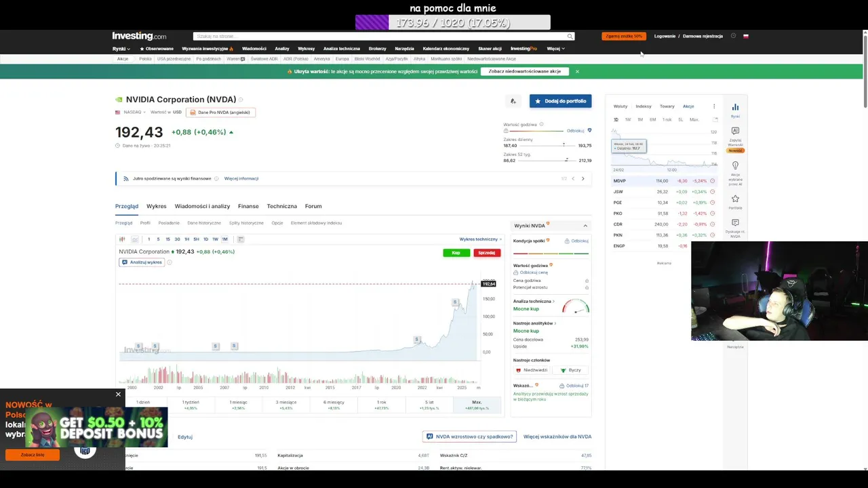Open the Warren submenu item
The image size is (868, 488).
point(235,59)
